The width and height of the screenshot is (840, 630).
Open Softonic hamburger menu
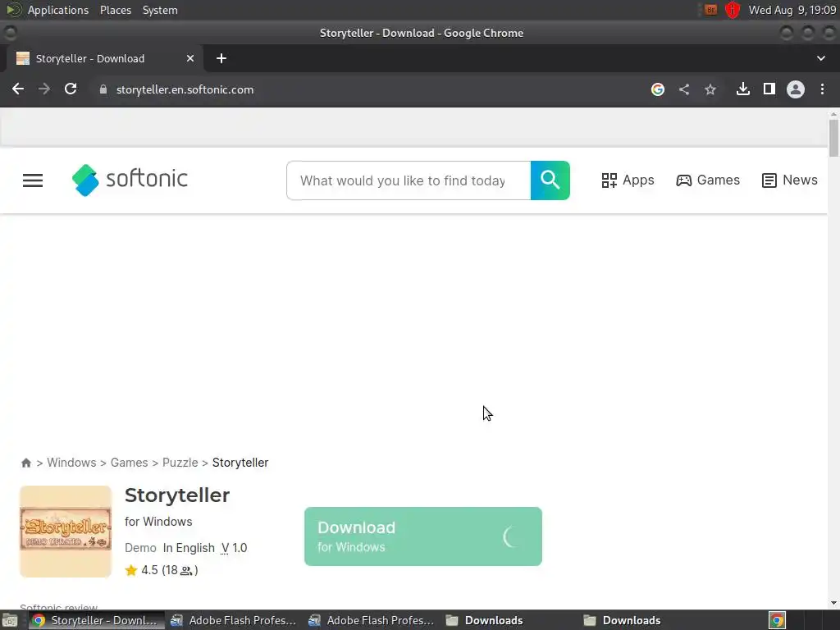pyautogui.click(x=33, y=180)
